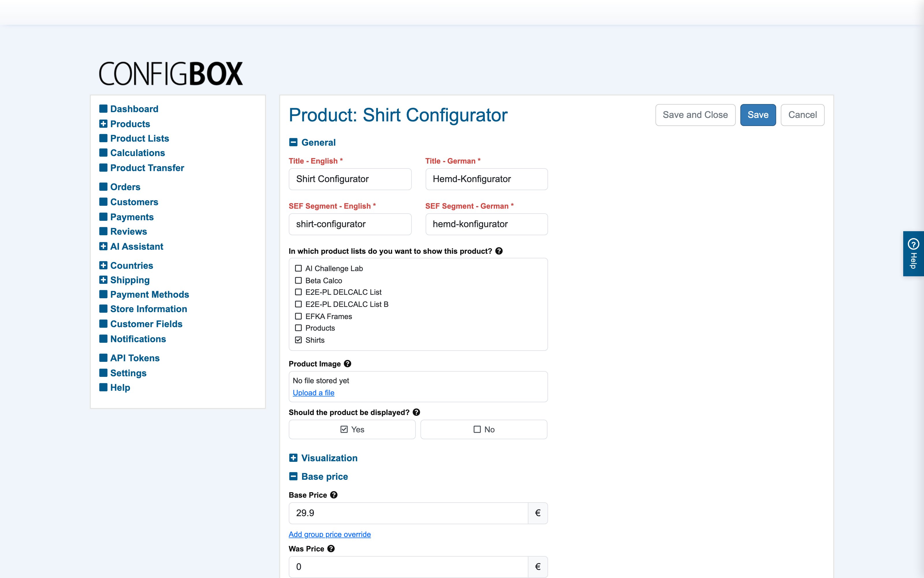Click the CONFIGBOX logo
Image resolution: width=924 pixels, height=578 pixels.
[x=171, y=73]
